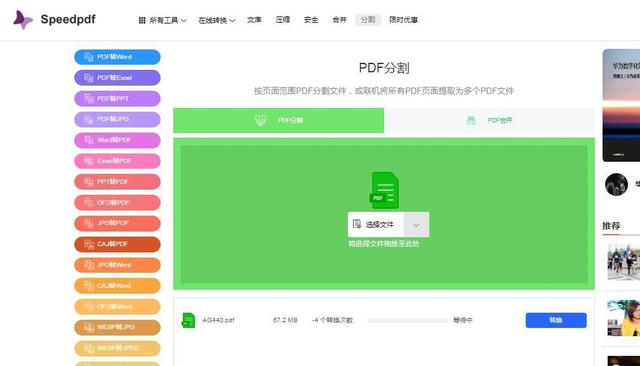Choose the CAJ转Word sidebar tool
Screen dimensions: 640x366
(x=118, y=286)
